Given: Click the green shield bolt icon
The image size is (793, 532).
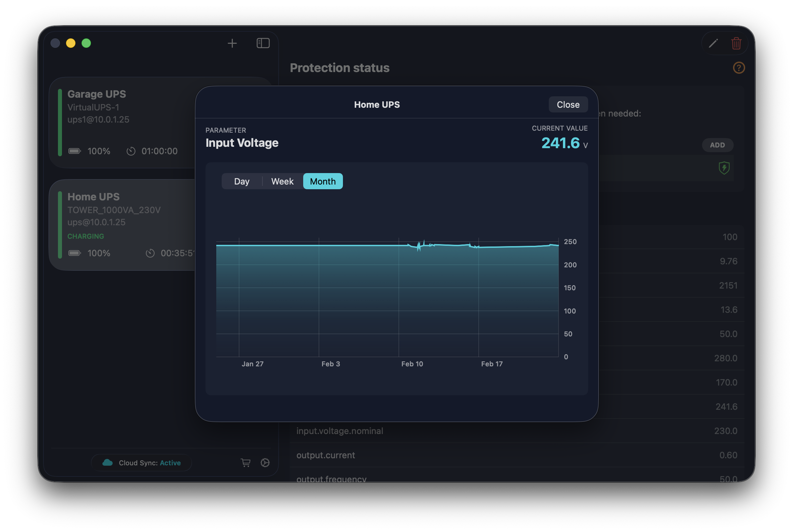Looking at the screenshot, I should pos(724,168).
